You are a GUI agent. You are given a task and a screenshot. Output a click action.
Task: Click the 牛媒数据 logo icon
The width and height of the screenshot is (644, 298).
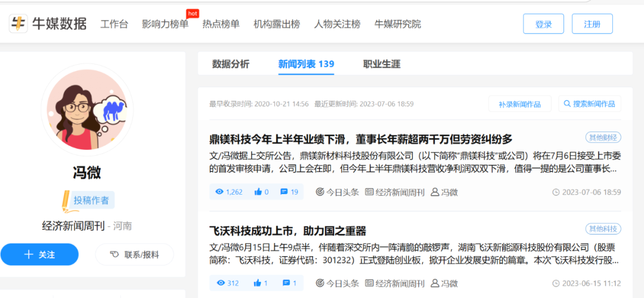point(18,23)
